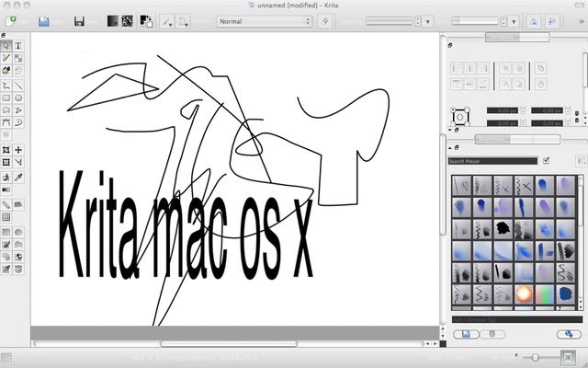The image size is (588, 368).
Task: Select the perspective grid tool
Action: click(x=18, y=204)
